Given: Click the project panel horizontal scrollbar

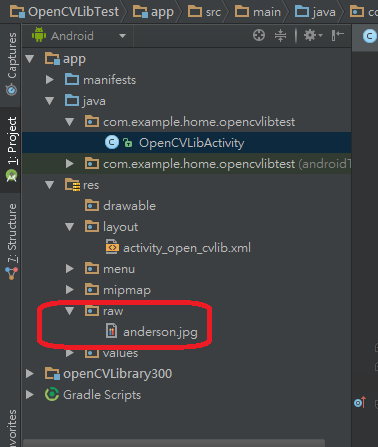Looking at the screenshot, I should [x=173, y=443].
